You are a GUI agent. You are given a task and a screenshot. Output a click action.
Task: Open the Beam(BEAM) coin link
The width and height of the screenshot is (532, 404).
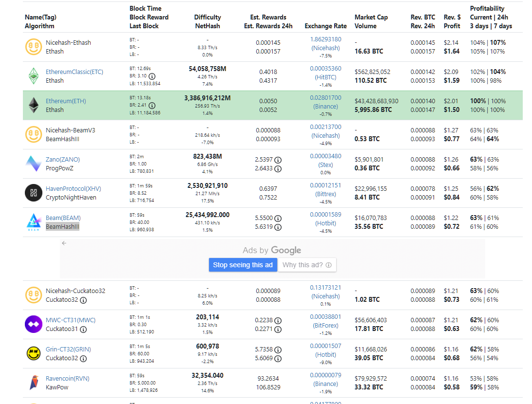63,218
